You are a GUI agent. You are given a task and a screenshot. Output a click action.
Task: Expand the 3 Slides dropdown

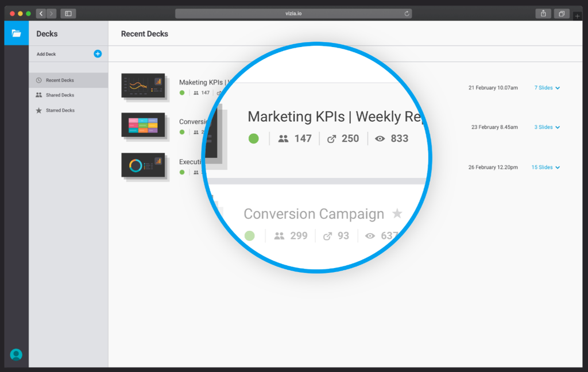pyautogui.click(x=547, y=127)
